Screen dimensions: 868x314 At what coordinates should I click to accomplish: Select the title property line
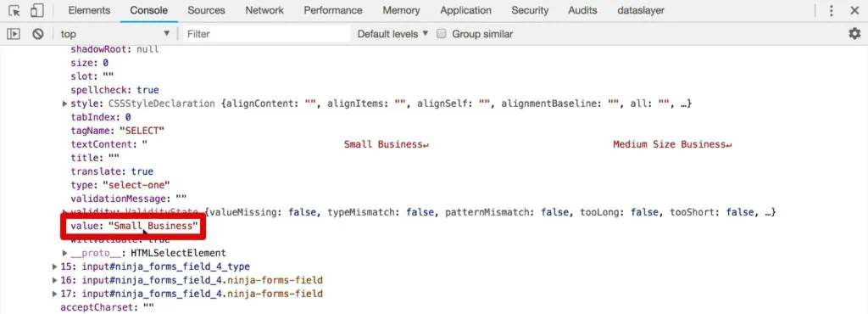point(95,158)
